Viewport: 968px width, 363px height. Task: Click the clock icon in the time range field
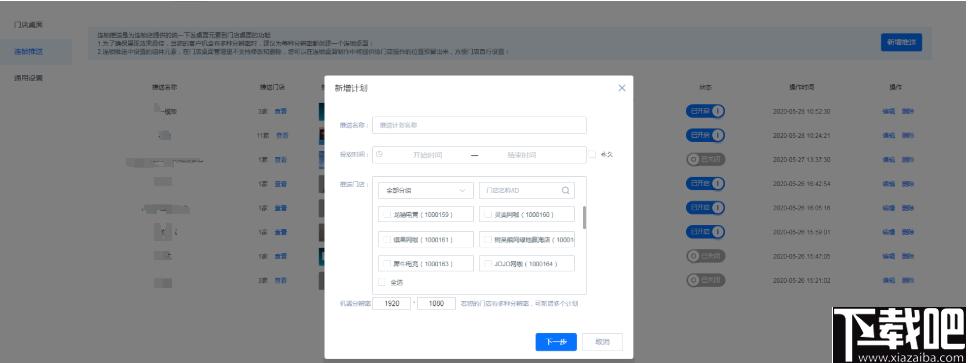point(379,154)
